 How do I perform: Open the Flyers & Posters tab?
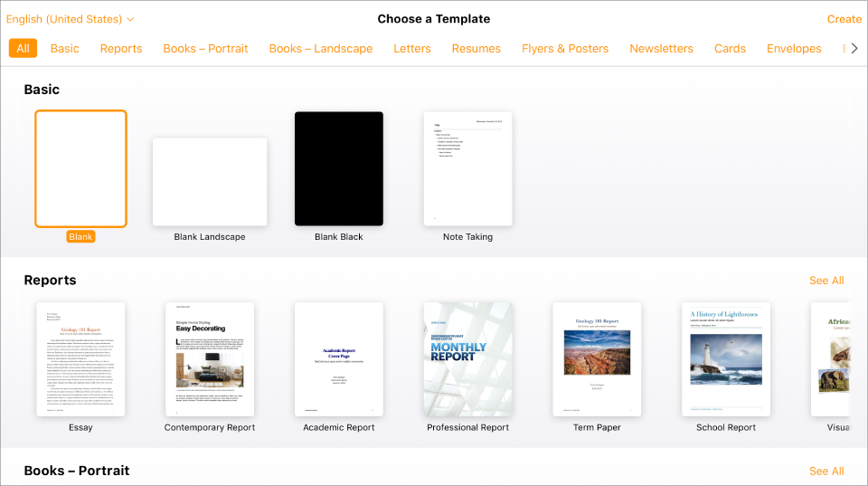coord(564,48)
